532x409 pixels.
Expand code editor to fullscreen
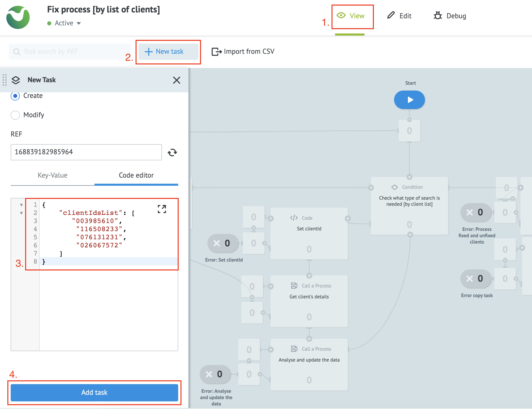(x=162, y=209)
